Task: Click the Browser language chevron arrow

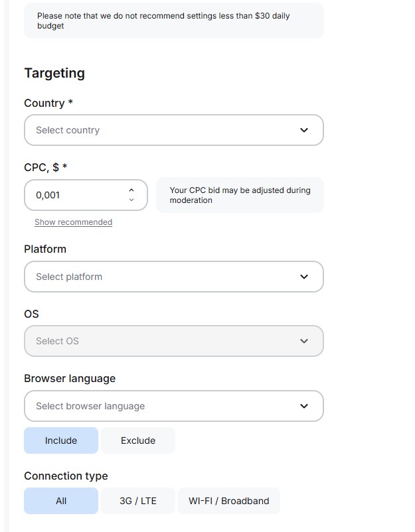Action: tap(304, 406)
